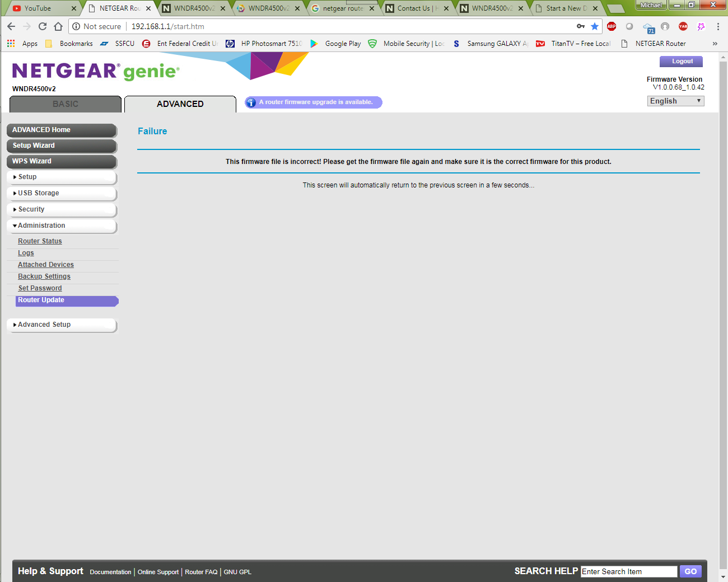Image resolution: width=728 pixels, height=582 pixels.
Task: Show hidden bookmarks with the double chevron
Action: click(x=715, y=43)
